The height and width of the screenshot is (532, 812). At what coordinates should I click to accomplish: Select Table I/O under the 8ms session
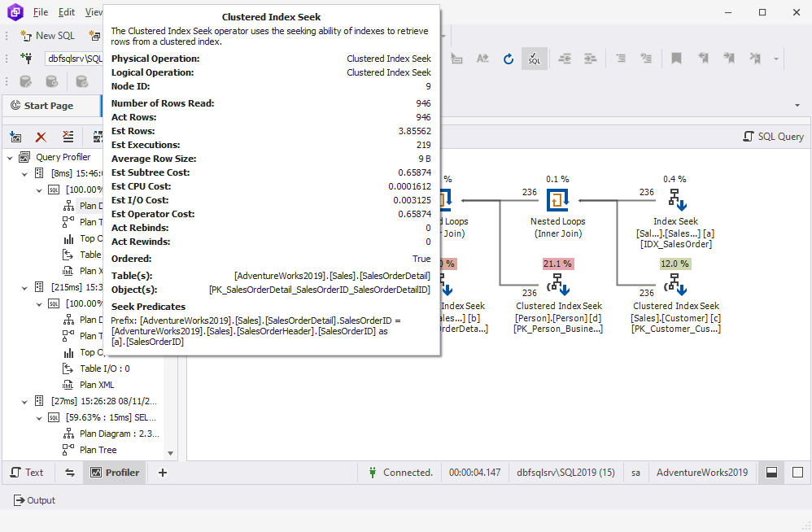click(83, 255)
